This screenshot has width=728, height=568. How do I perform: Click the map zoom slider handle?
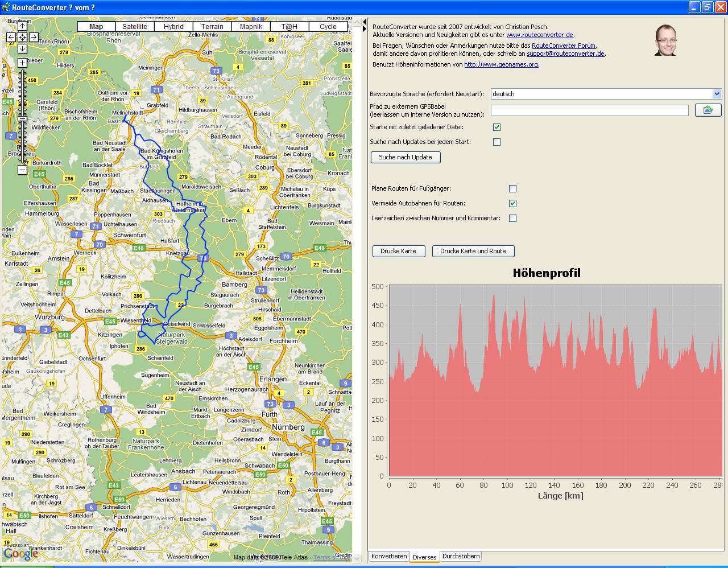point(22,119)
